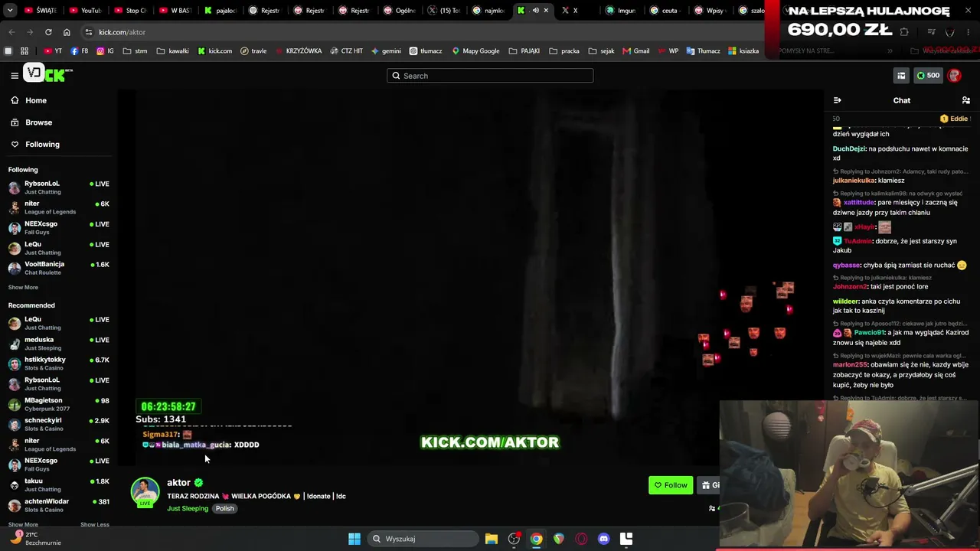Open chat users list icon
The height and width of the screenshot is (551, 980).
[x=966, y=100]
